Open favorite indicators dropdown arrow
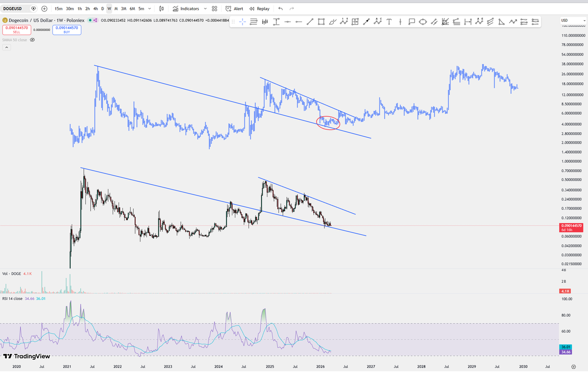The width and height of the screenshot is (588, 372). pos(205,8)
